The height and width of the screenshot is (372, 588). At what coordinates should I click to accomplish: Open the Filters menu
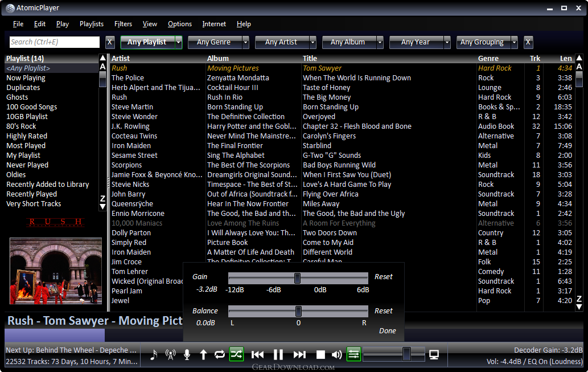(123, 24)
